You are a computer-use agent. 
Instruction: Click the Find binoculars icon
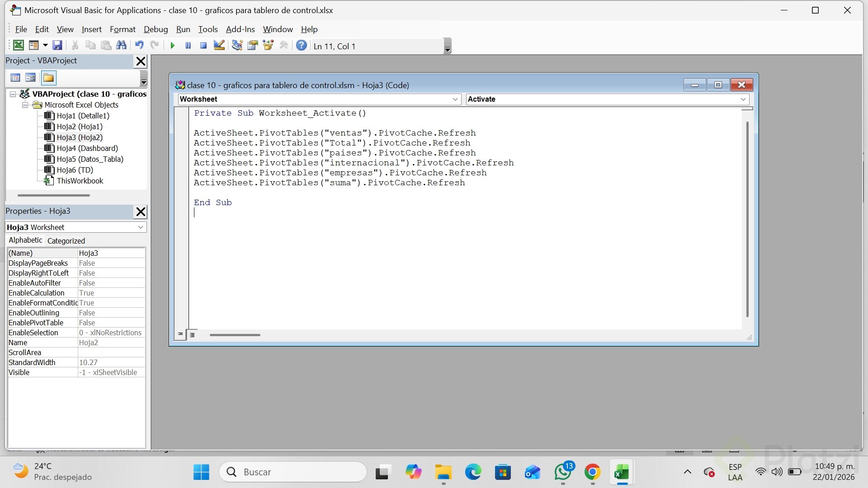[x=121, y=46]
